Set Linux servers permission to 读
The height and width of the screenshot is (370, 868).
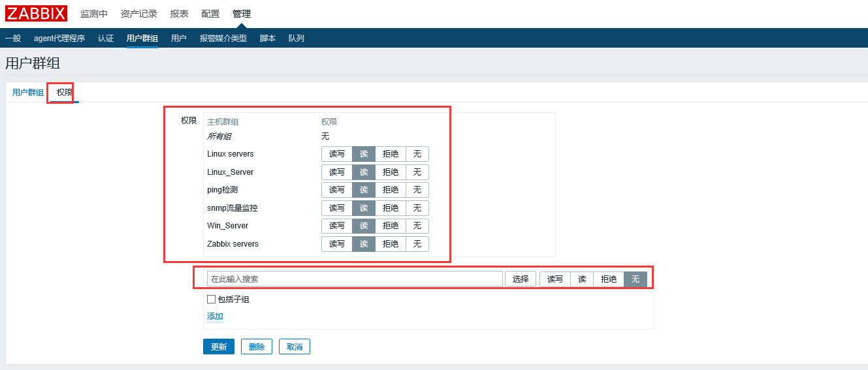pos(364,154)
